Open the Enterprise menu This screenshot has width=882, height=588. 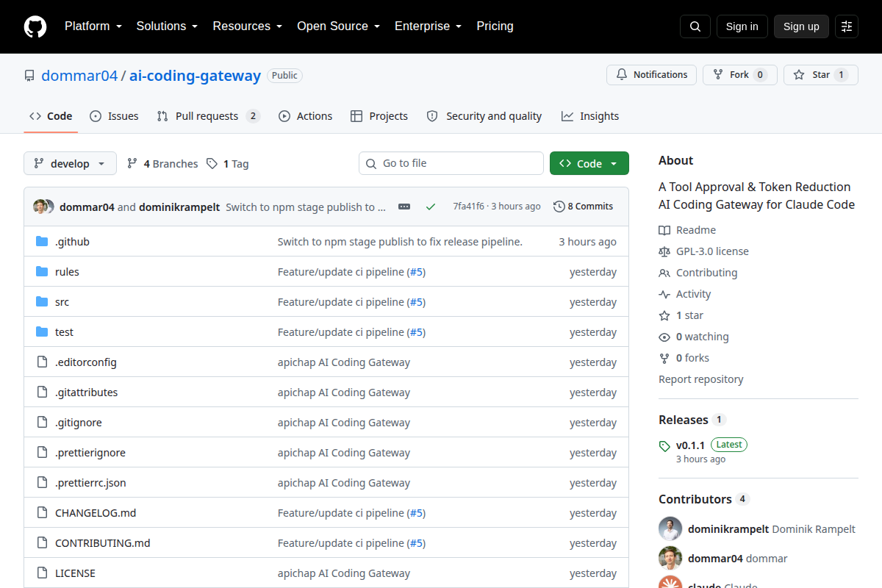428,26
